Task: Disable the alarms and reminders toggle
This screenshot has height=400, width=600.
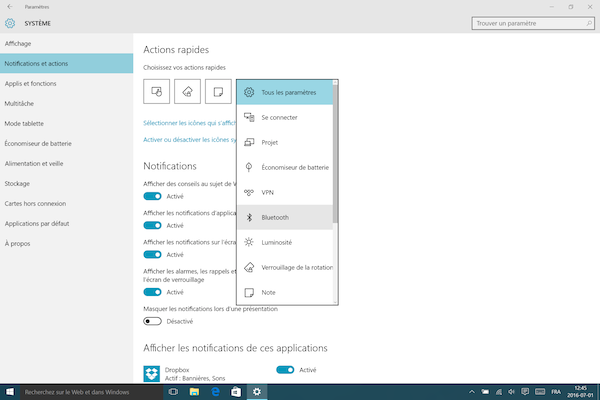Action: 152,292
